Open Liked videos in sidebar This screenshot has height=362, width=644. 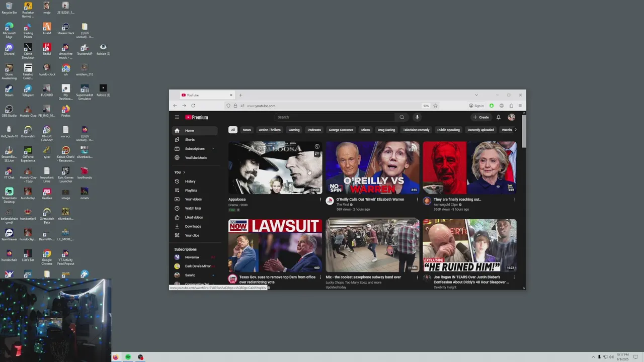(x=196, y=217)
